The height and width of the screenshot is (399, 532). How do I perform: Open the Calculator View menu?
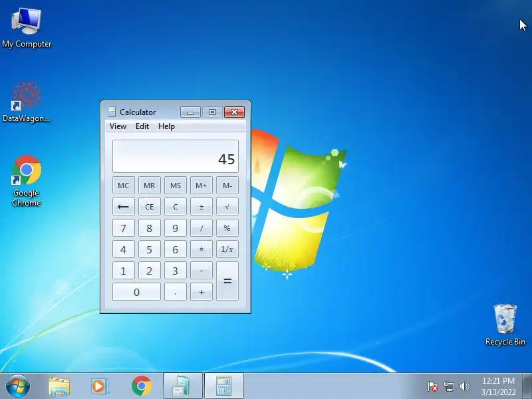click(118, 126)
